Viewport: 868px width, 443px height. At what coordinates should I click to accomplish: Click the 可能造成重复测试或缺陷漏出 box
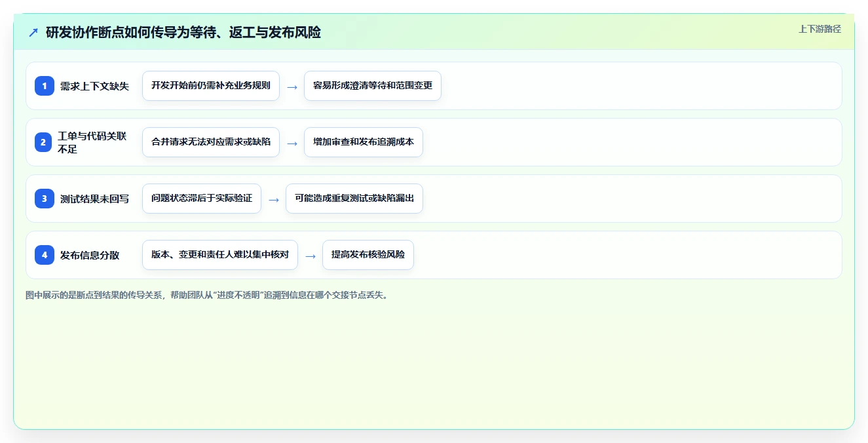pos(354,199)
